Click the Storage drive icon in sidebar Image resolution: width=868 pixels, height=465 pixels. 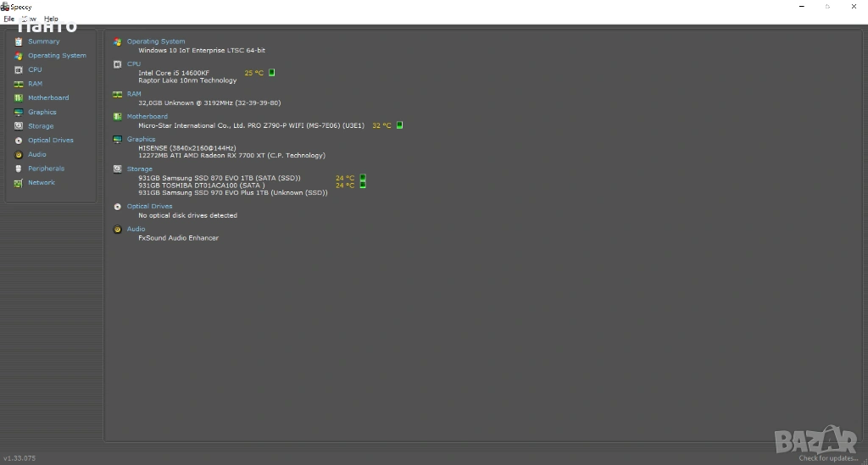click(19, 126)
